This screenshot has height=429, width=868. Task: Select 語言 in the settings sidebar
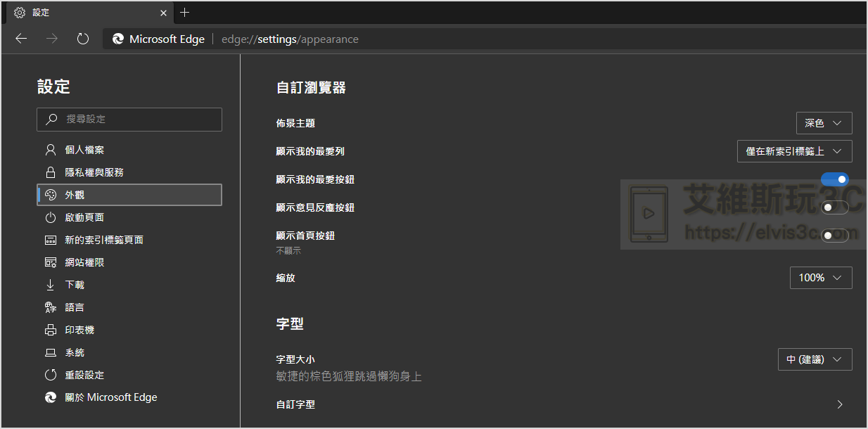tap(75, 307)
